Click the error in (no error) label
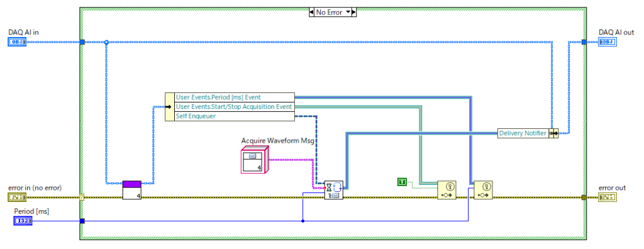This screenshot has height=249, width=644. pyautogui.click(x=35, y=188)
